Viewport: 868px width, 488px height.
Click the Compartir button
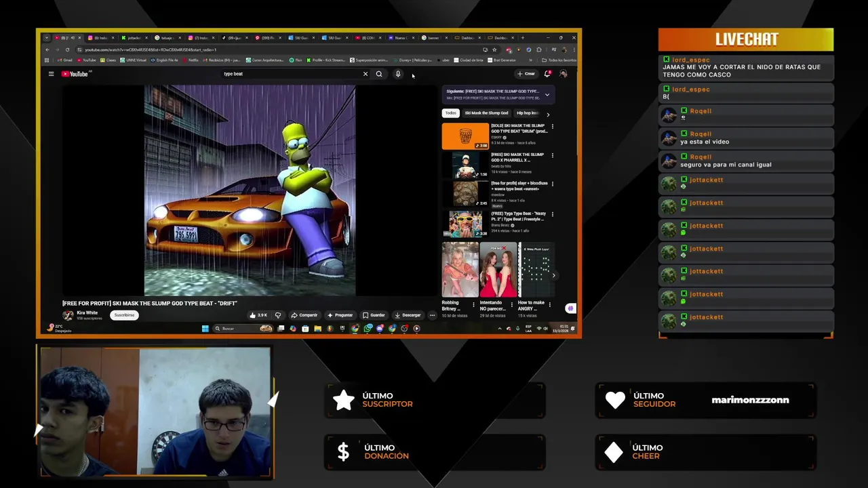pos(304,315)
